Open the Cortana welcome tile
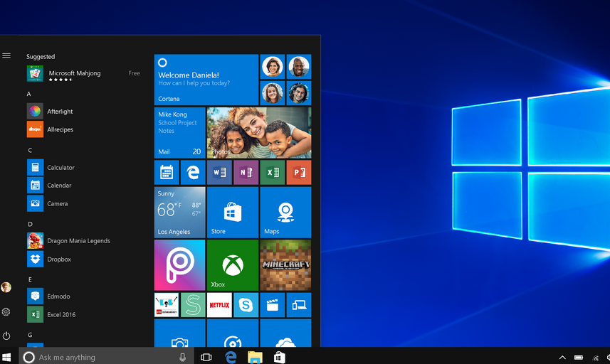The height and width of the screenshot is (364, 610). [x=206, y=80]
